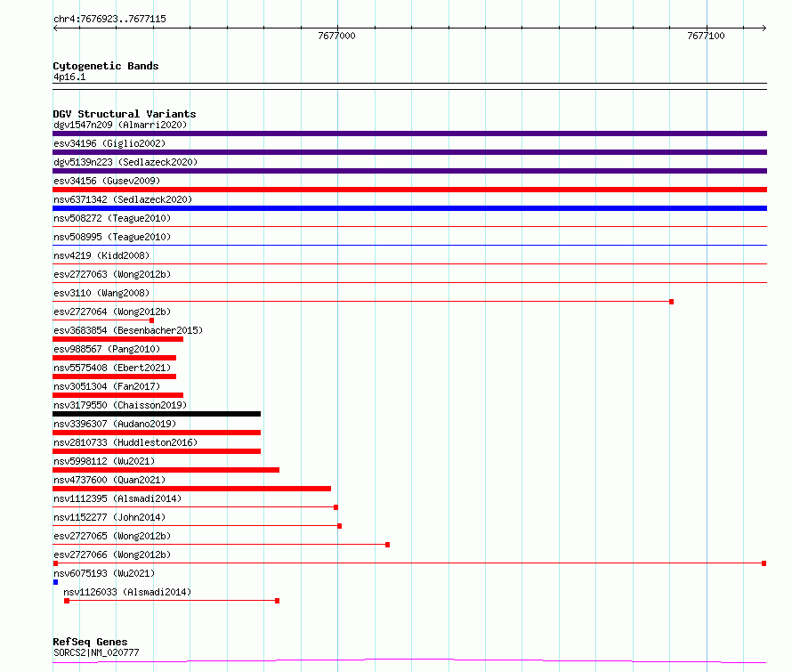Click the purple bar of dgv1547n209
Screen dimensions: 792x672
click(409, 134)
